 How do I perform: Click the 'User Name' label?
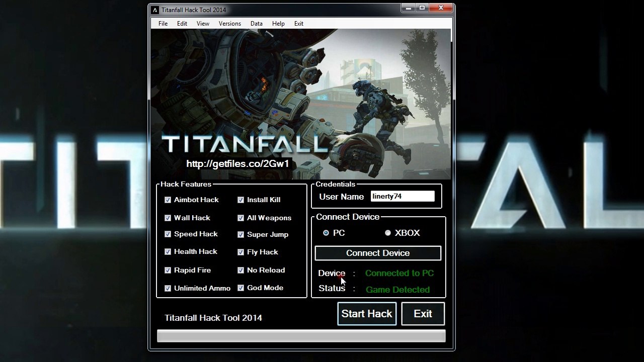click(341, 197)
